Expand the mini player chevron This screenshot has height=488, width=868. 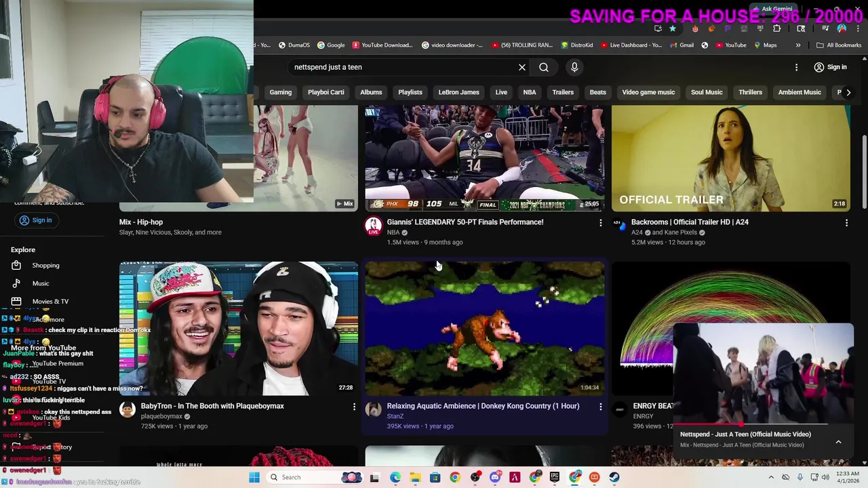(x=838, y=441)
